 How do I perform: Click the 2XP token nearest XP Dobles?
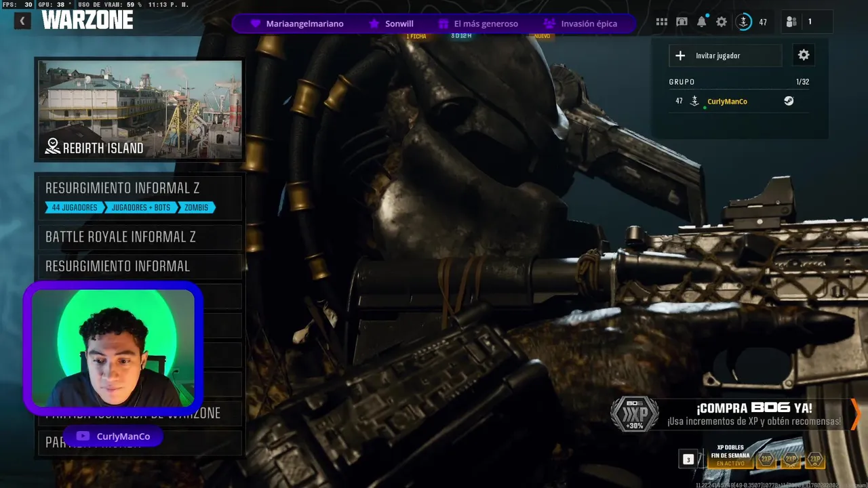(766, 460)
